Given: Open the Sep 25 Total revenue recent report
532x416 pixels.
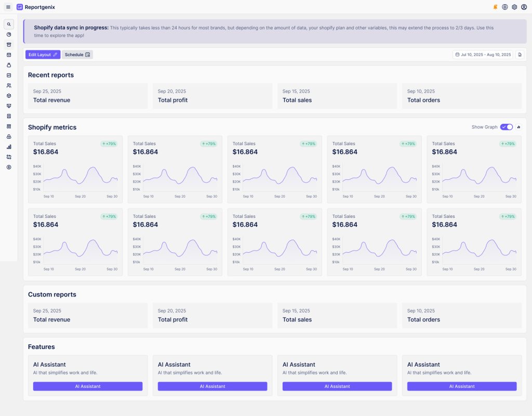Looking at the screenshot, I should tap(88, 96).
